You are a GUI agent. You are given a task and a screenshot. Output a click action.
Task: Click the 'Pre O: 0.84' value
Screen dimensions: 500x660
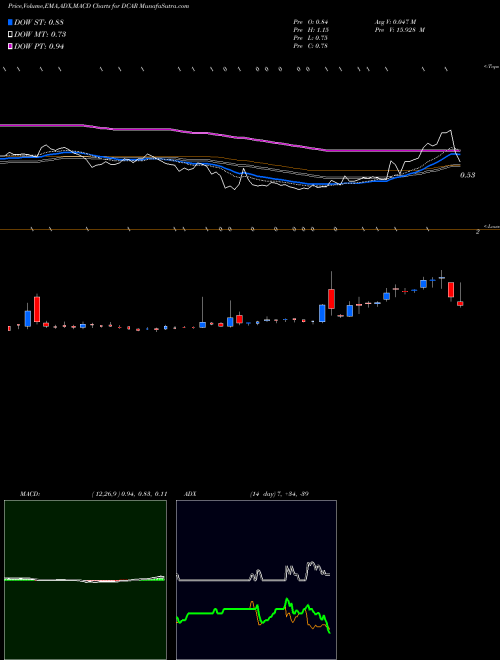[311, 22]
